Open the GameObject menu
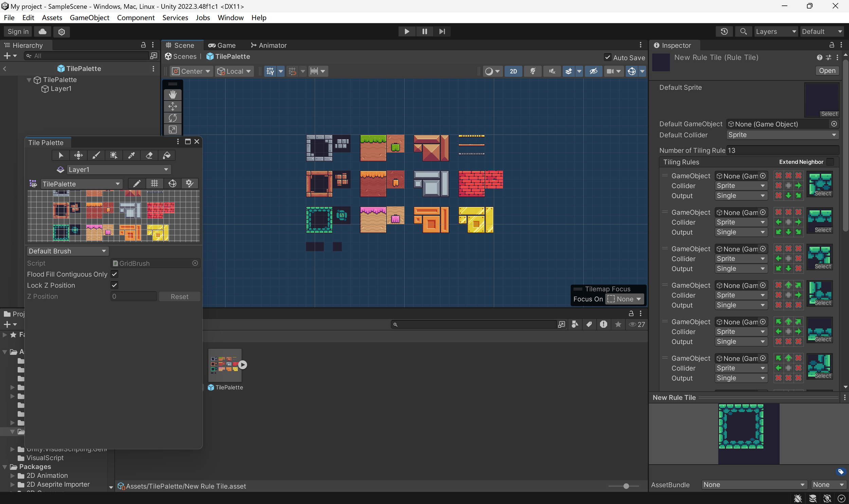Viewport: 849px width, 504px height. tap(89, 18)
